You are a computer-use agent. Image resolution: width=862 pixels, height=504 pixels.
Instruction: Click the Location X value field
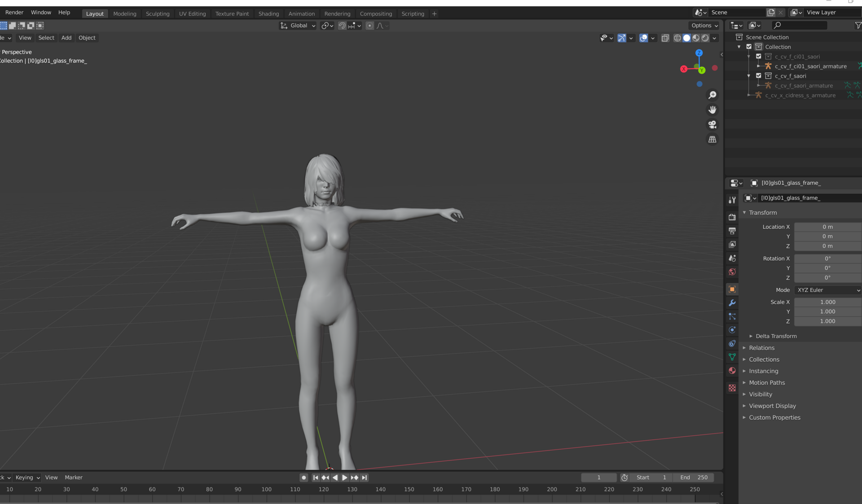pyautogui.click(x=828, y=227)
